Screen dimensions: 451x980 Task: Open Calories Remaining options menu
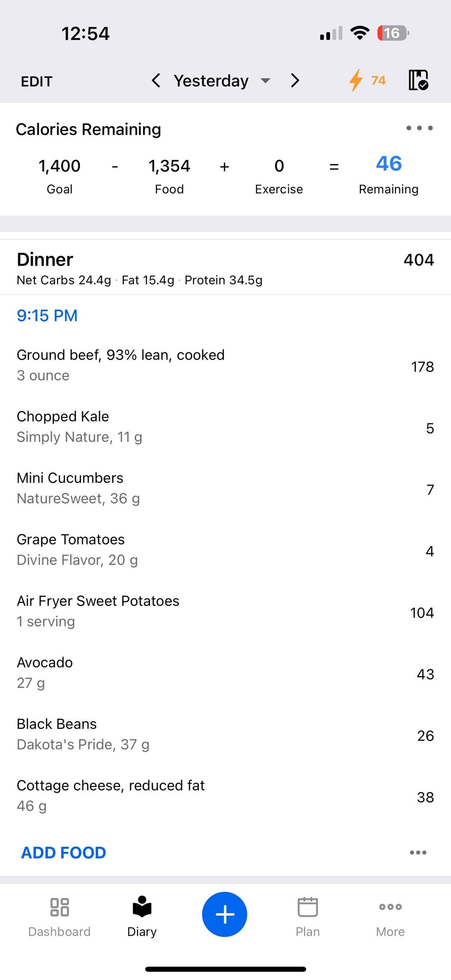[x=419, y=128]
